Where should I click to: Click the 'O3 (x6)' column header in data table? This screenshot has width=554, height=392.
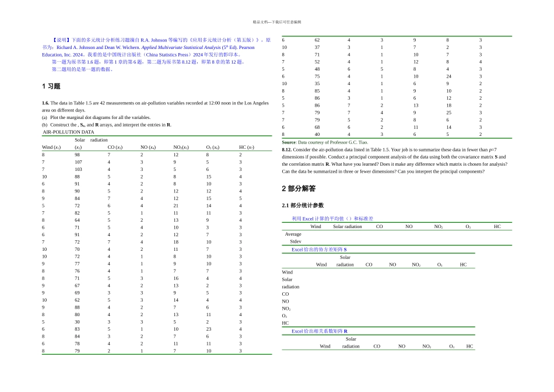pos(213,148)
